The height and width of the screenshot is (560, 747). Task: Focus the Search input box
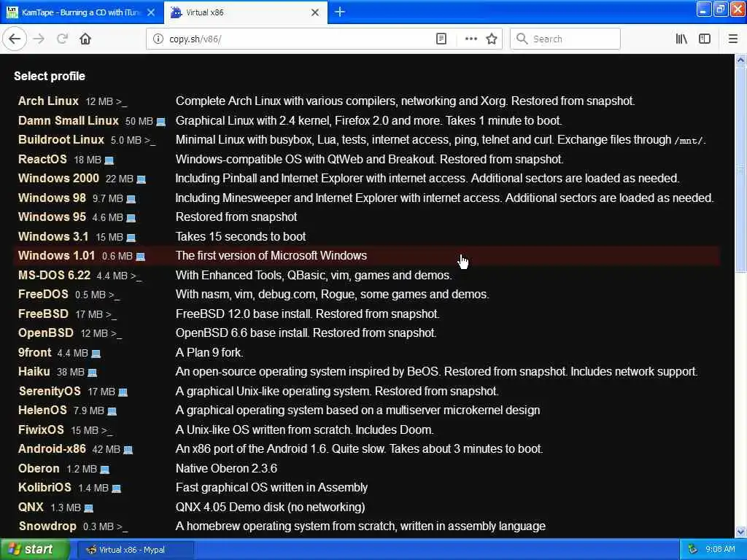pos(565,39)
